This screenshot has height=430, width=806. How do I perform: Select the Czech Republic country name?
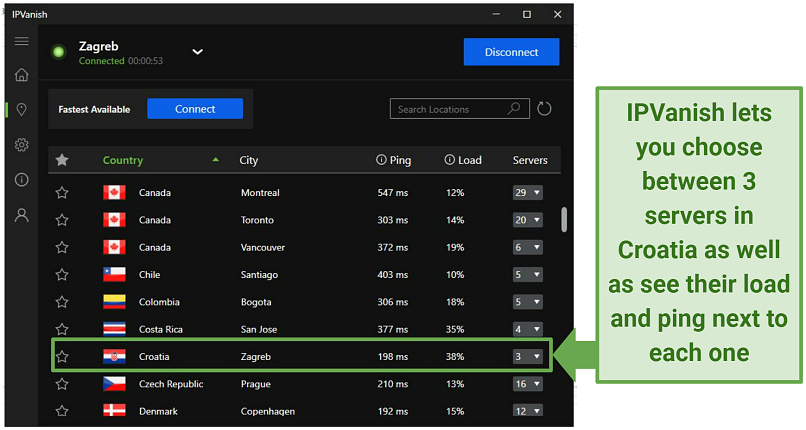tap(171, 384)
